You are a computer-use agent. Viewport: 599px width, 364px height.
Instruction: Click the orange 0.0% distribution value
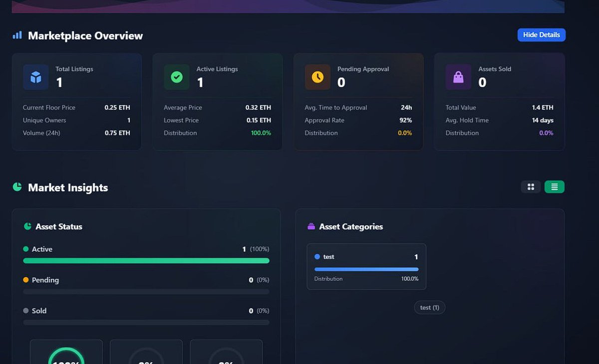405,133
